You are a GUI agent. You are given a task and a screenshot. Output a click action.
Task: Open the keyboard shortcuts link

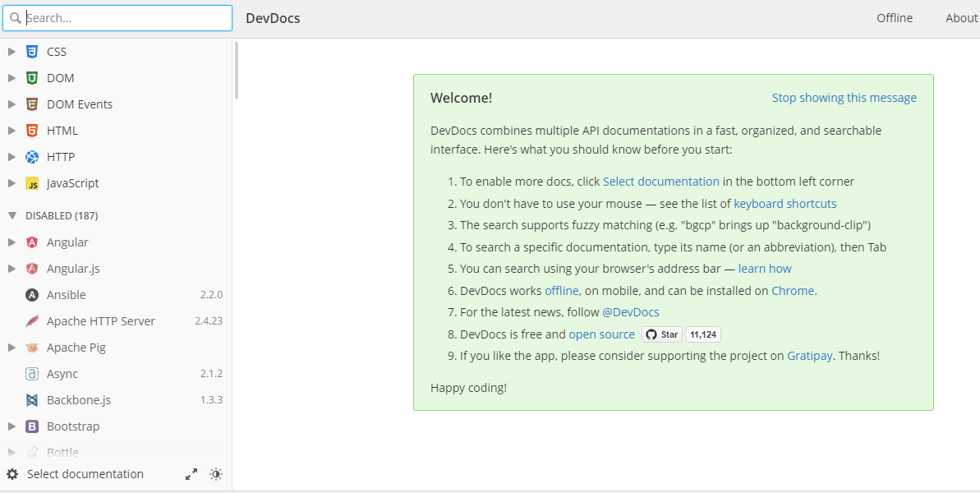(x=785, y=204)
